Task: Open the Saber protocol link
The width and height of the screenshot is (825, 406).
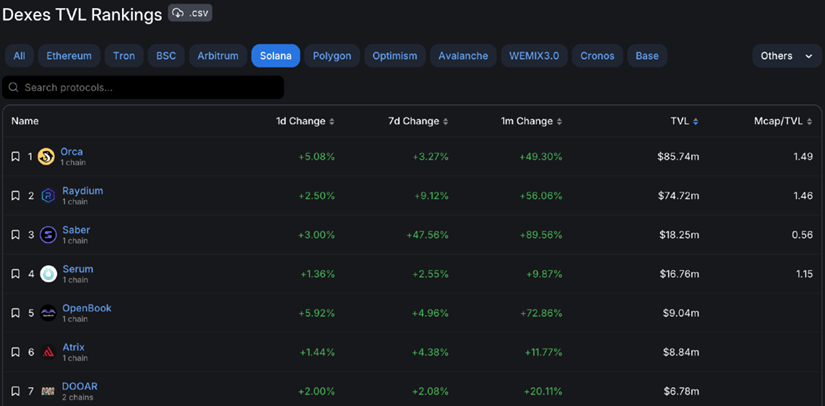Action: (76, 230)
